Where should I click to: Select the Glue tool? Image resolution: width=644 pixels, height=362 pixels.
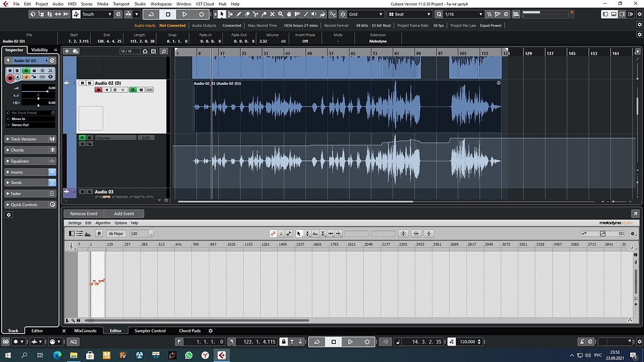click(x=264, y=14)
